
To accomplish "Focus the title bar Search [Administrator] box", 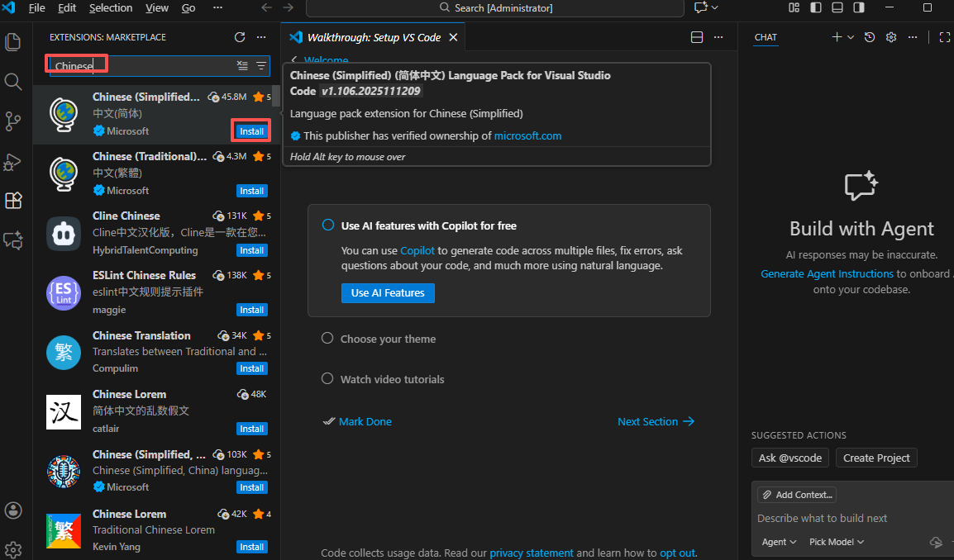I will [494, 8].
